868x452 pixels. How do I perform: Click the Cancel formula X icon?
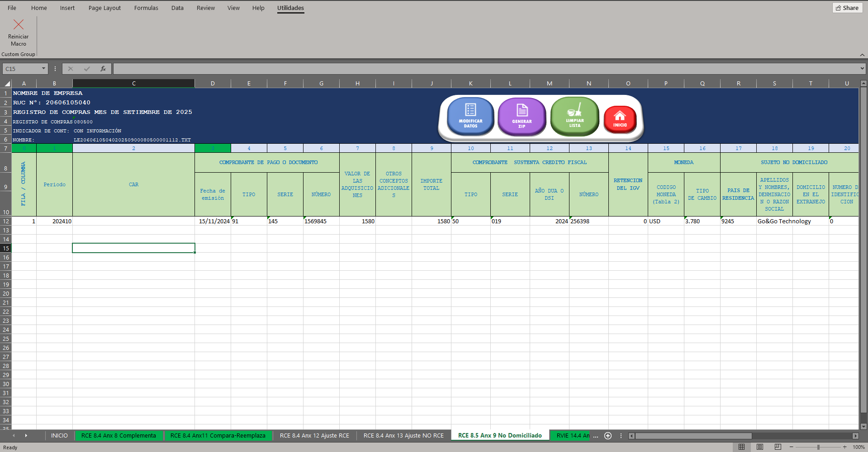coord(71,69)
